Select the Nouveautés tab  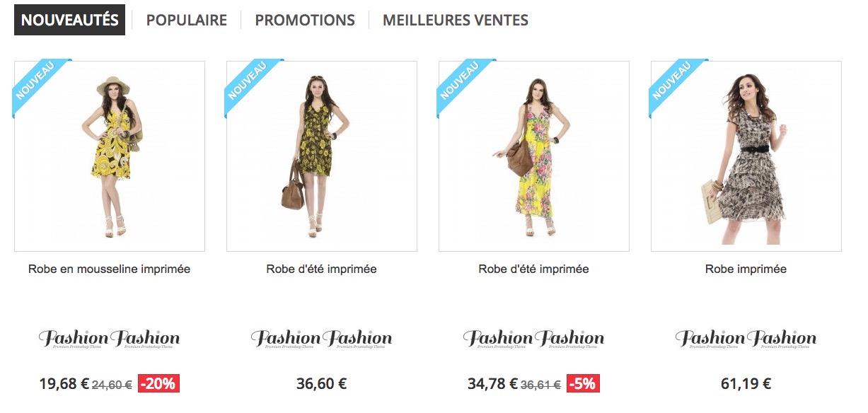point(69,20)
